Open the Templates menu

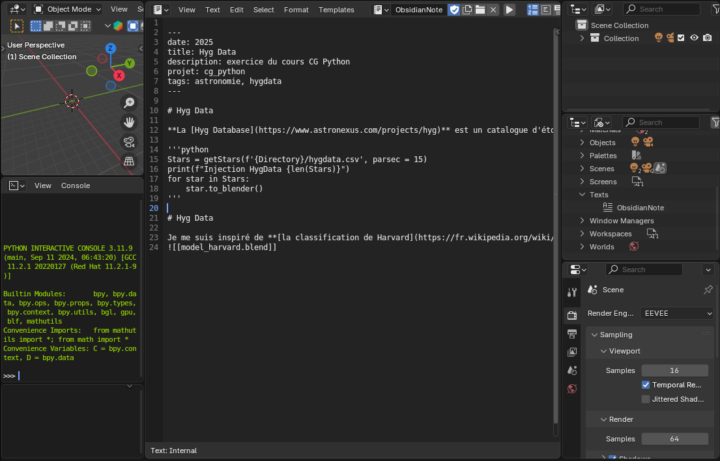[336, 10]
